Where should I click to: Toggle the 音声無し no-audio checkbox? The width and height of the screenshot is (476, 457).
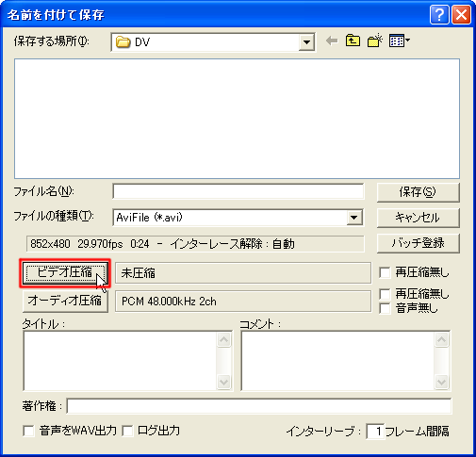pyautogui.click(x=385, y=308)
